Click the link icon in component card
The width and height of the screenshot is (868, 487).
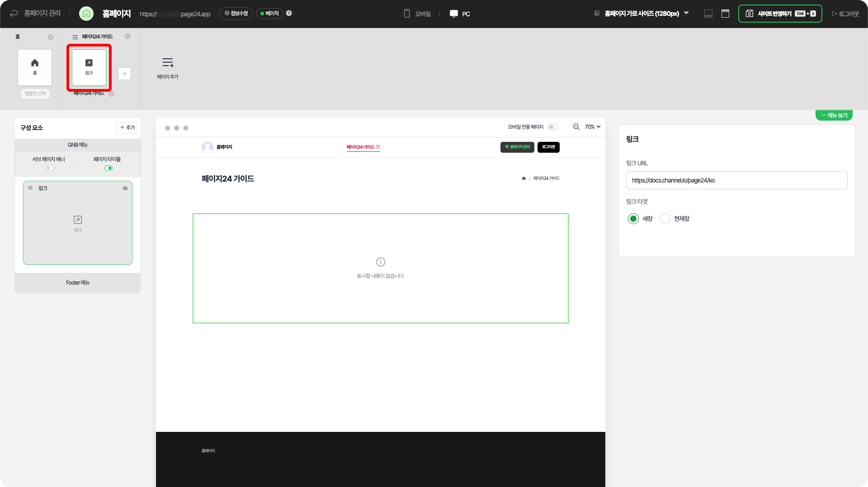(78, 220)
